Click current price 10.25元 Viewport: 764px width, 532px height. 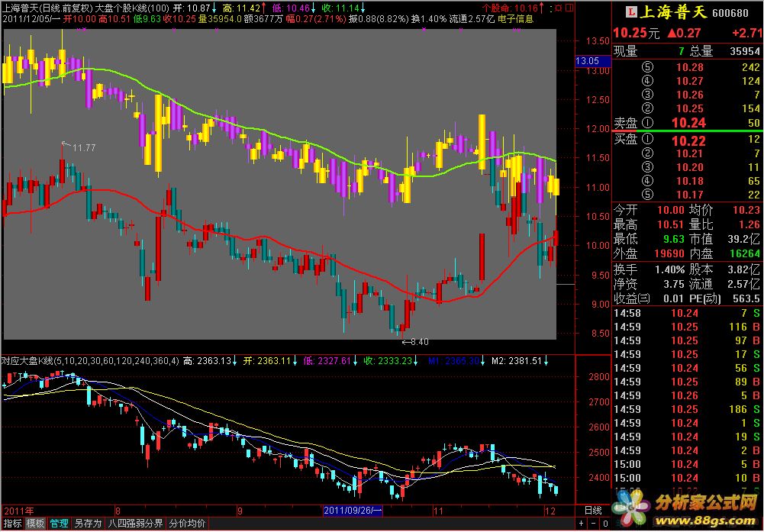click(x=637, y=33)
